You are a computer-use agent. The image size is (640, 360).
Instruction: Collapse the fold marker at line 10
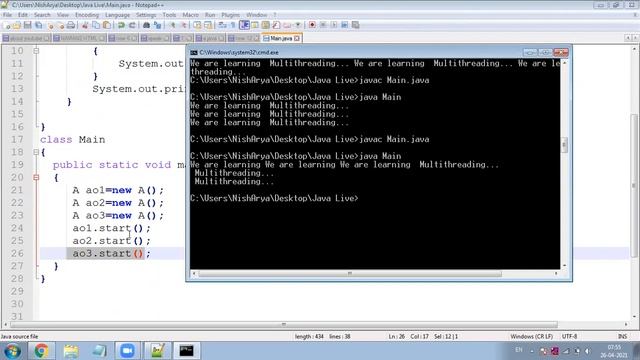tap(36, 51)
